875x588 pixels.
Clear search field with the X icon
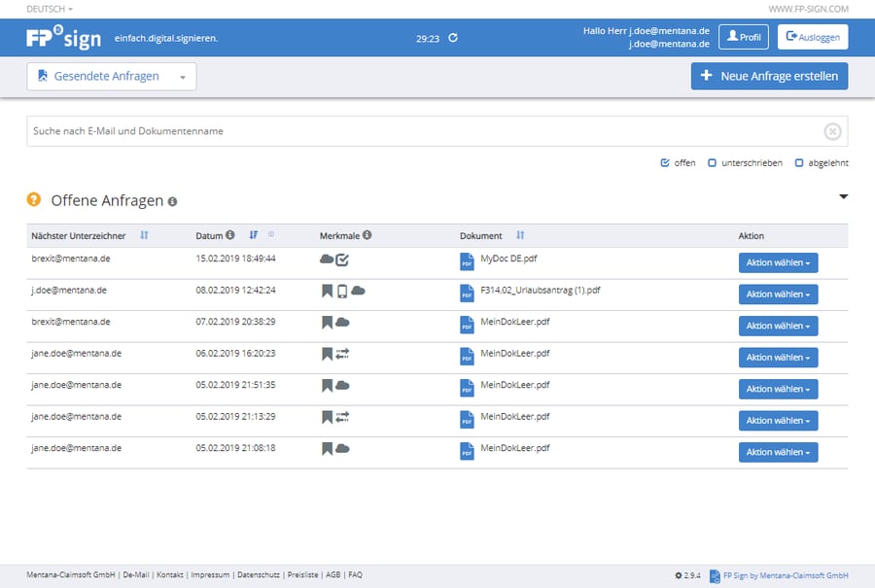(x=832, y=131)
